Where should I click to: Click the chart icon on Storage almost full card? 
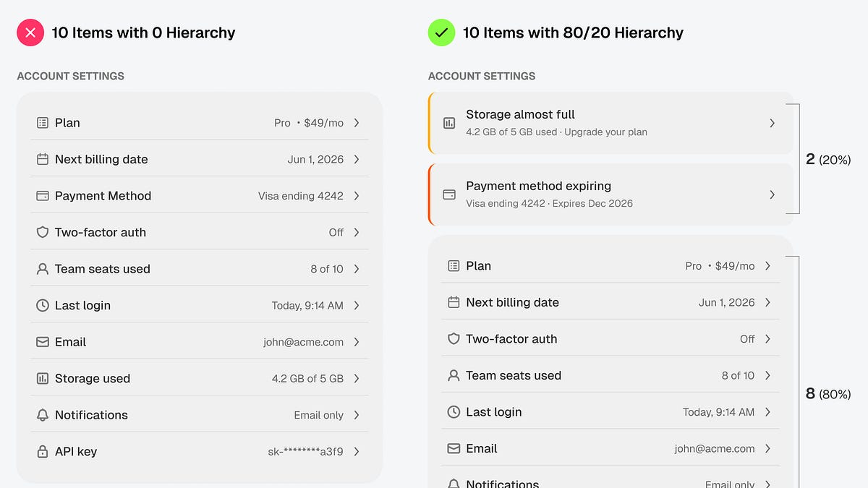pyautogui.click(x=449, y=123)
